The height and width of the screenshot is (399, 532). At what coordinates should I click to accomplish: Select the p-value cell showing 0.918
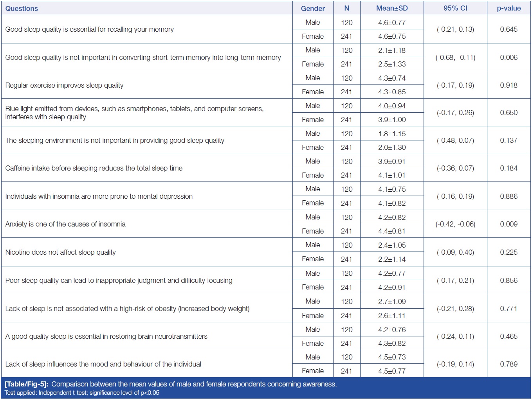[509, 85]
